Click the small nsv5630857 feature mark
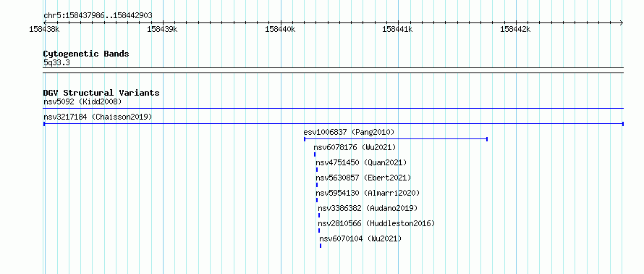Image resolution: width=644 pixels, height=274 pixels. click(x=317, y=185)
